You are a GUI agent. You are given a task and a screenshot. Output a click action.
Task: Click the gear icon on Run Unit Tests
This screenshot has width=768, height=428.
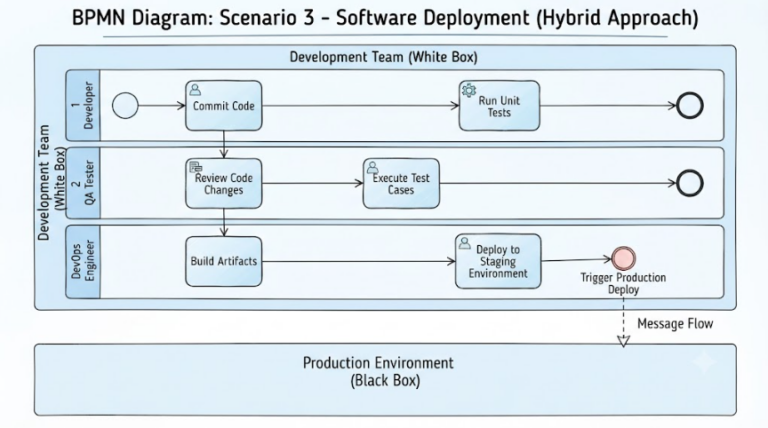coord(469,90)
